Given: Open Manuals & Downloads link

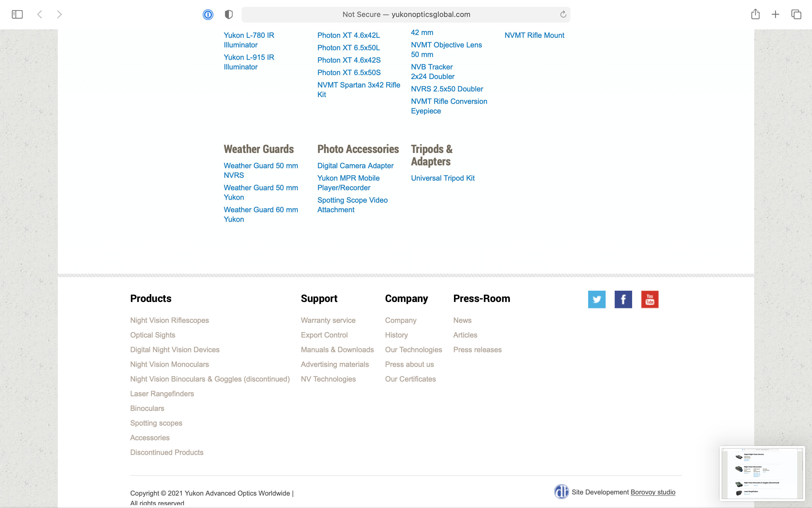Looking at the screenshot, I should [x=337, y=350].
